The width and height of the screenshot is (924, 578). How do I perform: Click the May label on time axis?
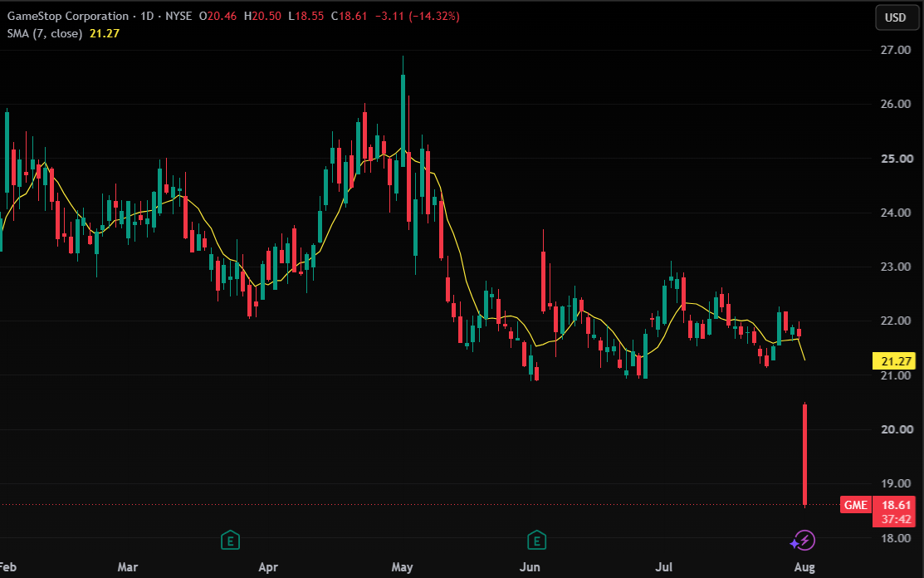pos(402,567)
